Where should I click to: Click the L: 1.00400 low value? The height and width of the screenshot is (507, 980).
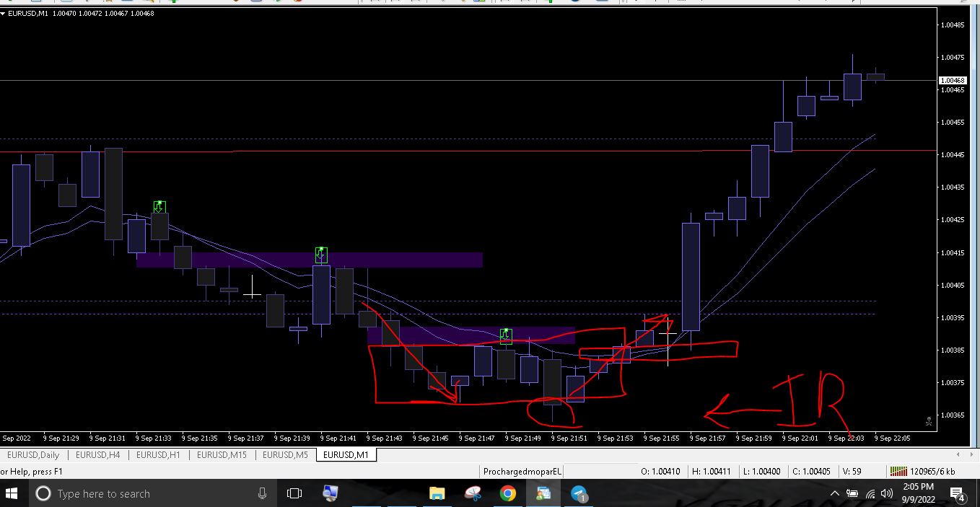coord(761,472)
